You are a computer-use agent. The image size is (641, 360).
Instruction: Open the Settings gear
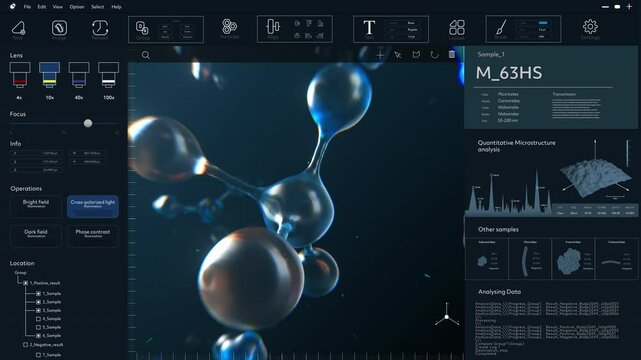590,27
